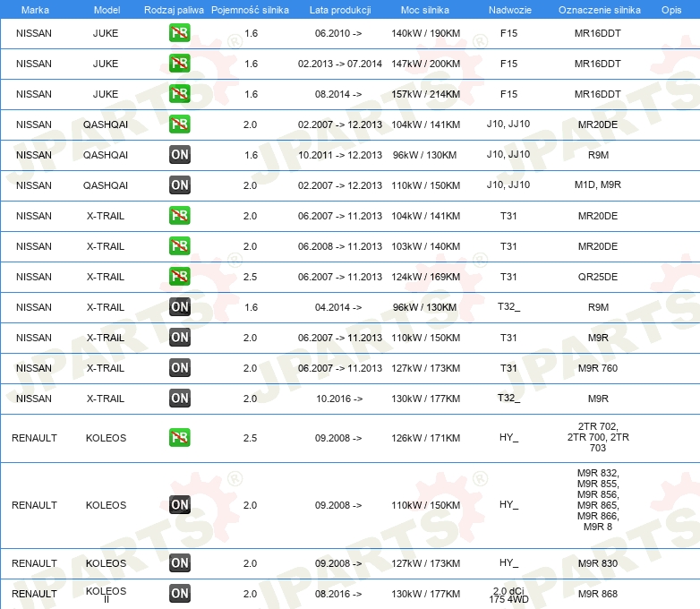The height and width of the screenshot is (609, 700).
Task: Select the 10.2016 -> production date cell
Action: pos(339,399)
